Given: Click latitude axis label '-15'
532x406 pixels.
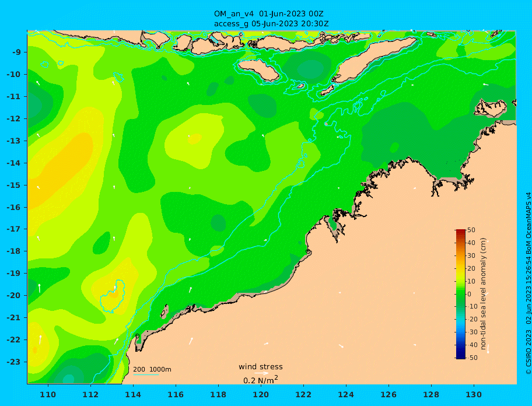Looking at the screenshot, I should [13, 185].
